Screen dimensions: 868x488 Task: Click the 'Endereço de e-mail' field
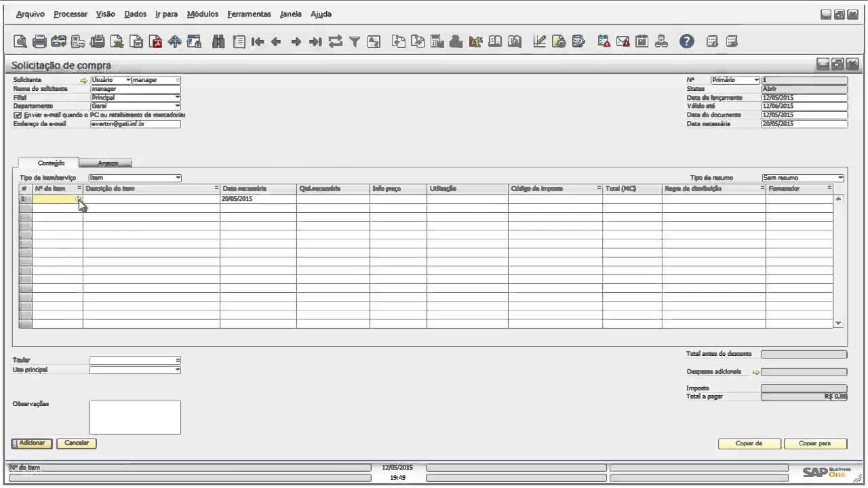pos(135,124)
